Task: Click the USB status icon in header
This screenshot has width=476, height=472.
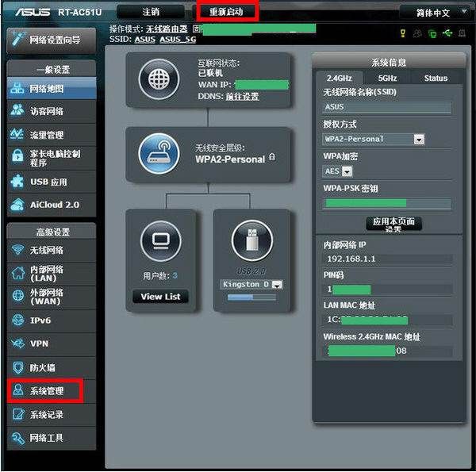Action: [447, 33]
